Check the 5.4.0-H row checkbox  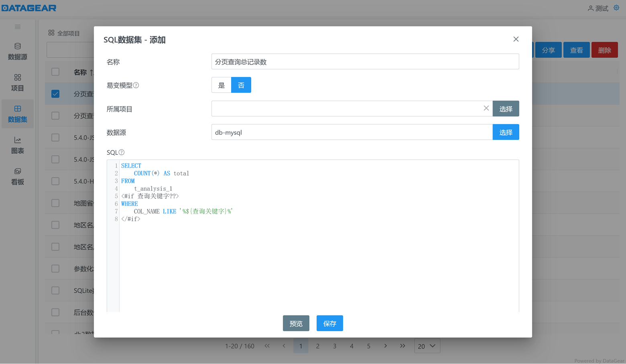[x=55, y=181]
